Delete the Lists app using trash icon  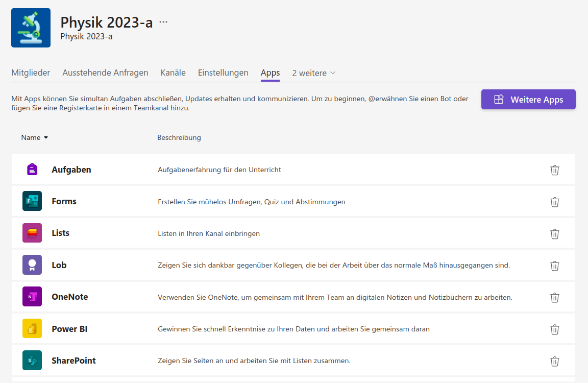pyautogui.click(x=555, y=234)
